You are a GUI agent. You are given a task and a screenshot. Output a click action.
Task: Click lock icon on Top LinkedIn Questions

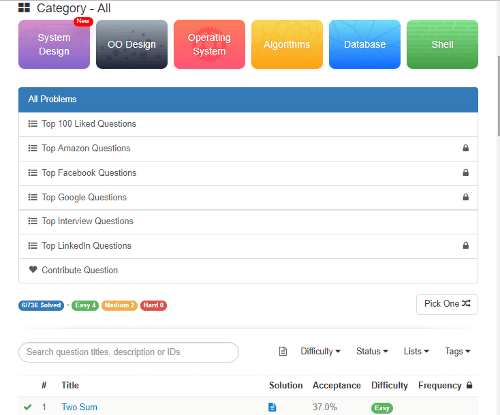(466, 245)
